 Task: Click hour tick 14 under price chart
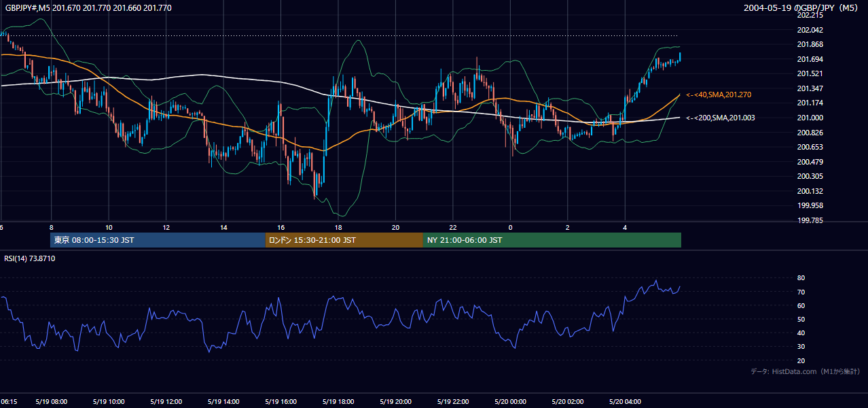click(x=223, y=227)
